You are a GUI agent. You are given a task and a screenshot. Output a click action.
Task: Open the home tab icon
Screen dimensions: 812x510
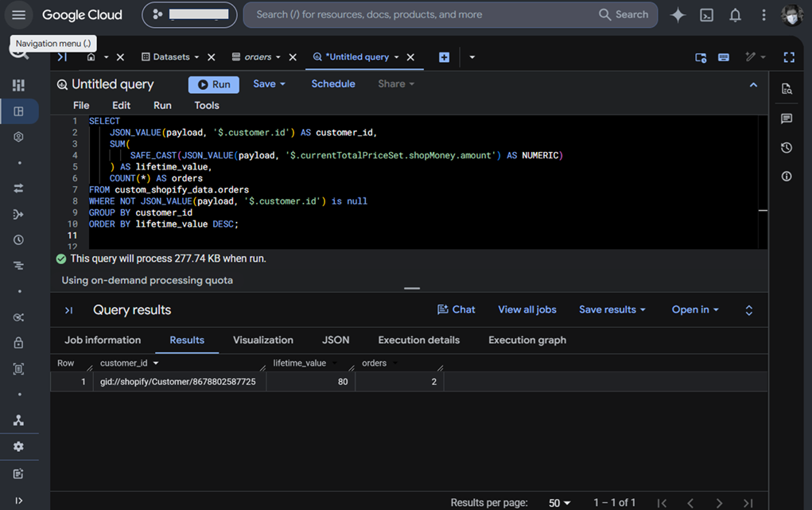pos(91,57)
